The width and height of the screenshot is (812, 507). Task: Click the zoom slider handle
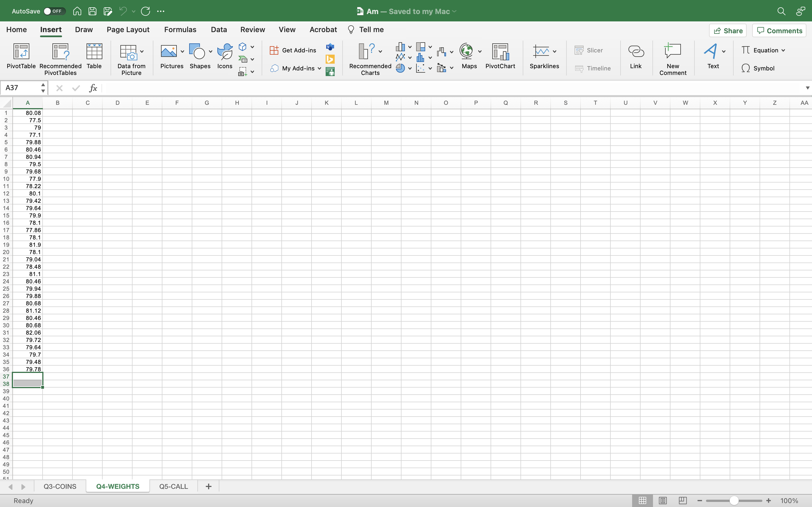734,500
